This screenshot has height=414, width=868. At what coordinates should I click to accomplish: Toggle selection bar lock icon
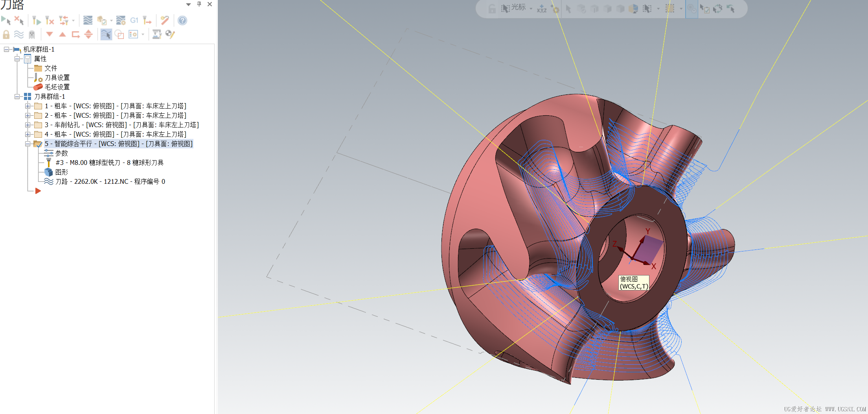click(492, 9)
